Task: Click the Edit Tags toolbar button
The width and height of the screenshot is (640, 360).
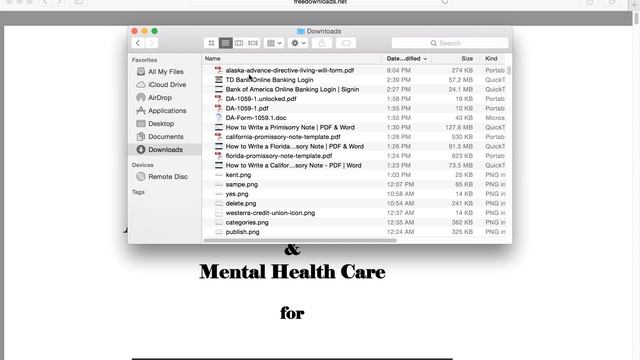Action: pos(346,43)
